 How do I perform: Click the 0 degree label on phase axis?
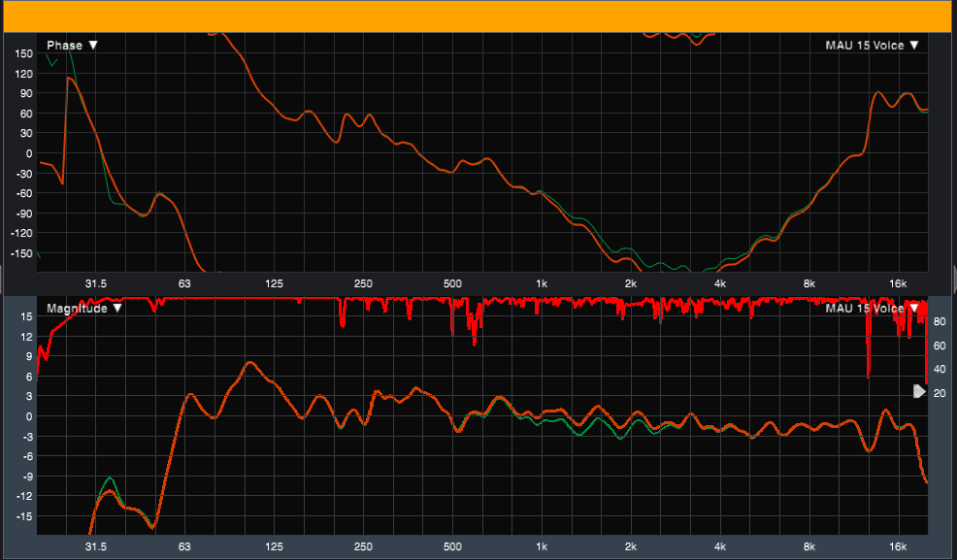pyautogui.click(x=29, y=153)
